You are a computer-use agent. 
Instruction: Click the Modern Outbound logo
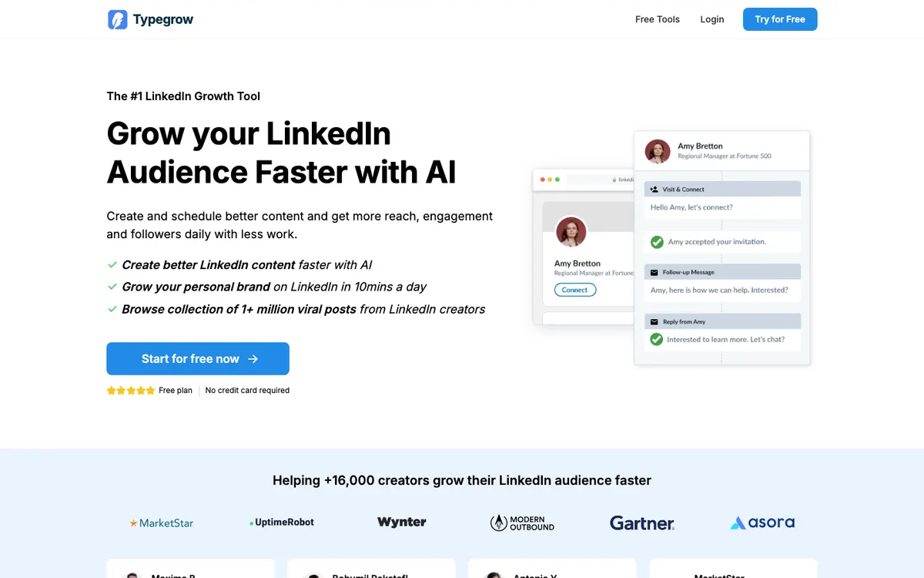tap(522, 523)
